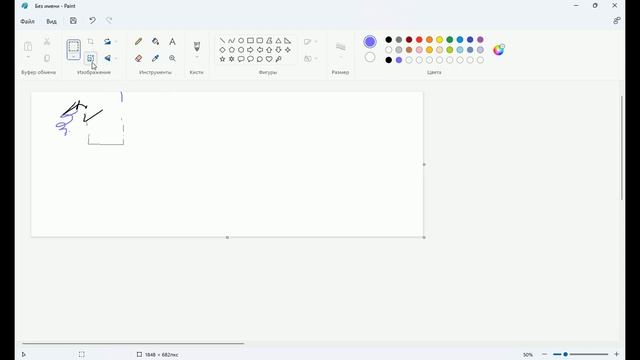The width and height of the screenshot is (640, 360).
Task: Expand the Rotate dropdown arrow
Action: [x=116, y=42]
